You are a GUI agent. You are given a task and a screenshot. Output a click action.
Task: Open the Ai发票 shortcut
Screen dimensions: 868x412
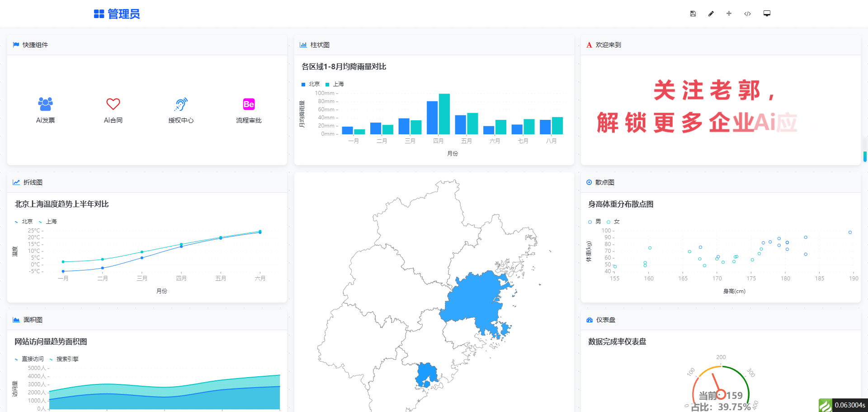[x=45, y=109]
